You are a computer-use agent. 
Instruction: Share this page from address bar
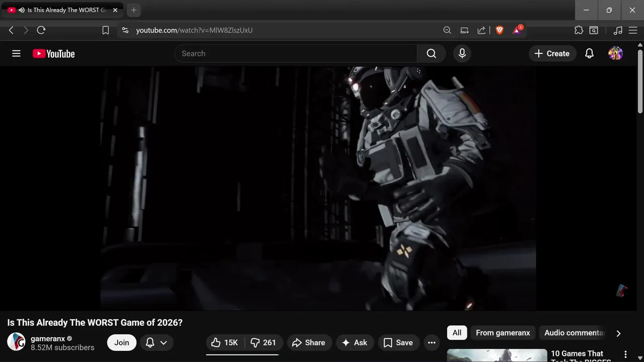481,30
